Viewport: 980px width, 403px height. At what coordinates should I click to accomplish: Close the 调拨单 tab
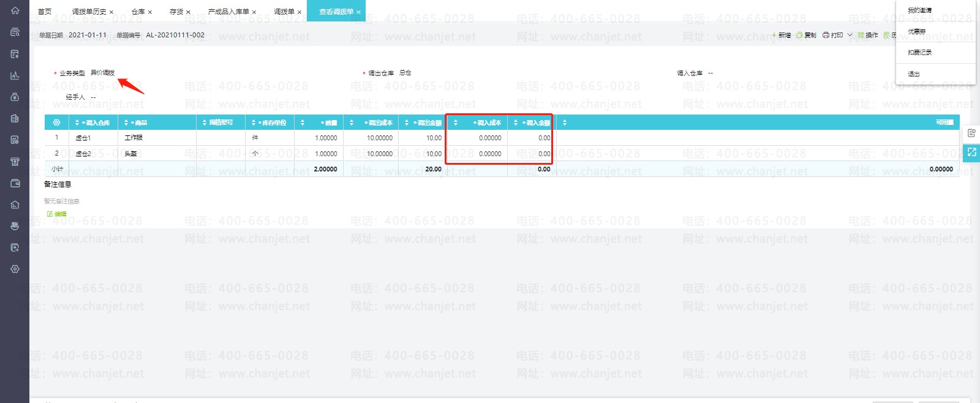[x=299, y=12]
